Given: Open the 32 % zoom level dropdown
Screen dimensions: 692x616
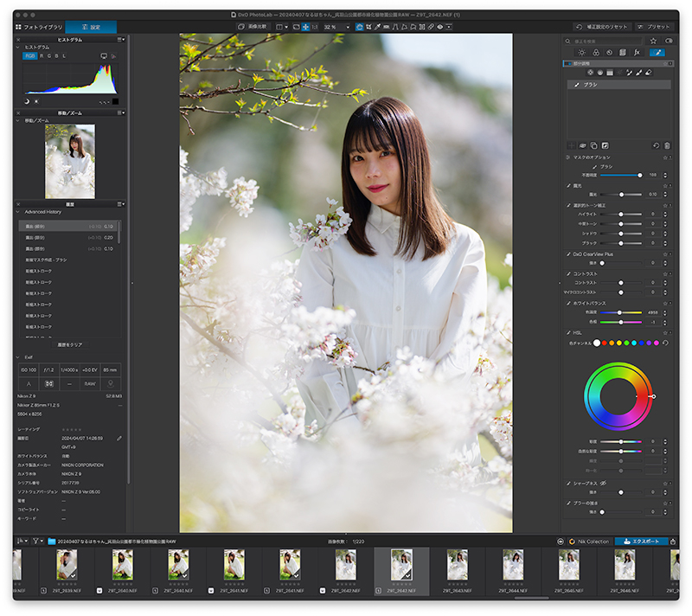Looking at the screenshot, I should (336, 27).
